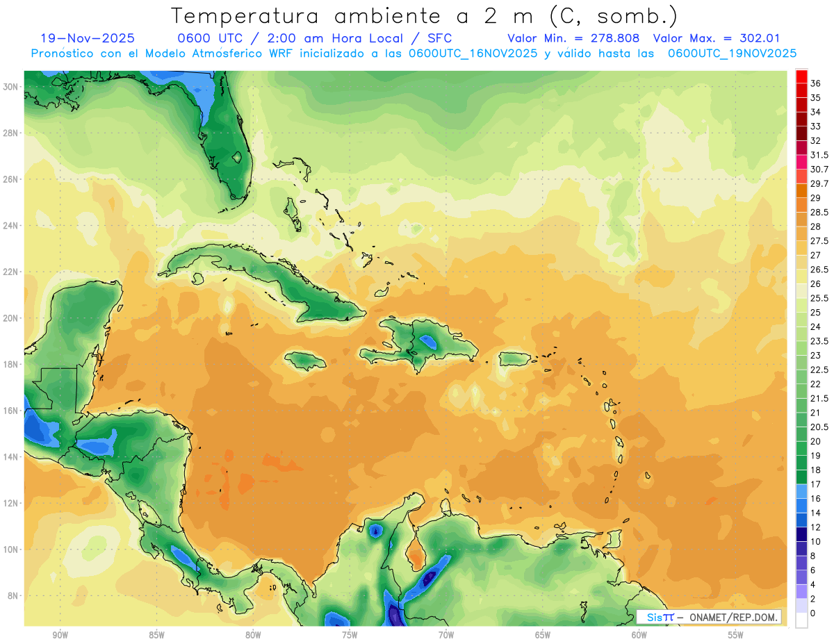
Task: Click the '26N' latitude label
Action: [10, 179]
